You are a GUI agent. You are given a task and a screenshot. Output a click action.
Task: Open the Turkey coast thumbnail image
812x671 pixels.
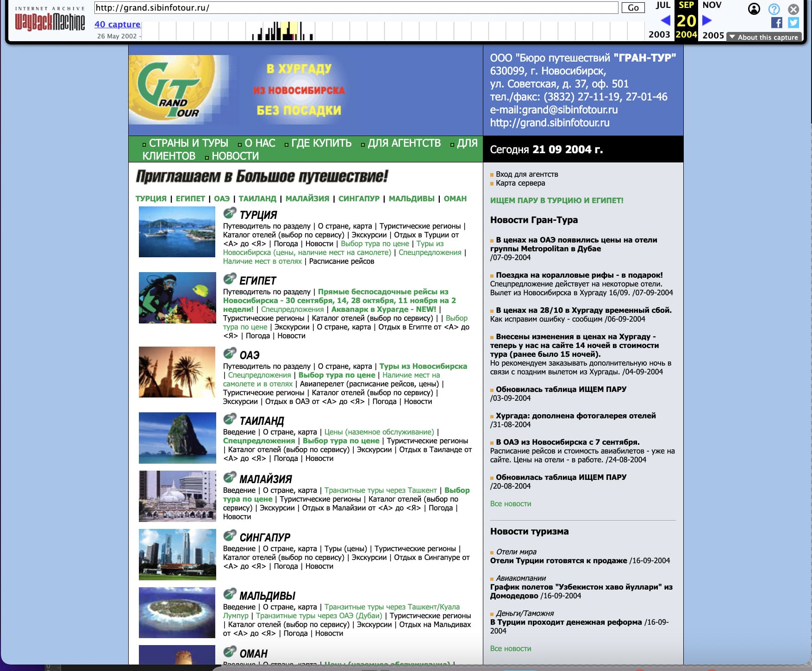pos(177,232)
